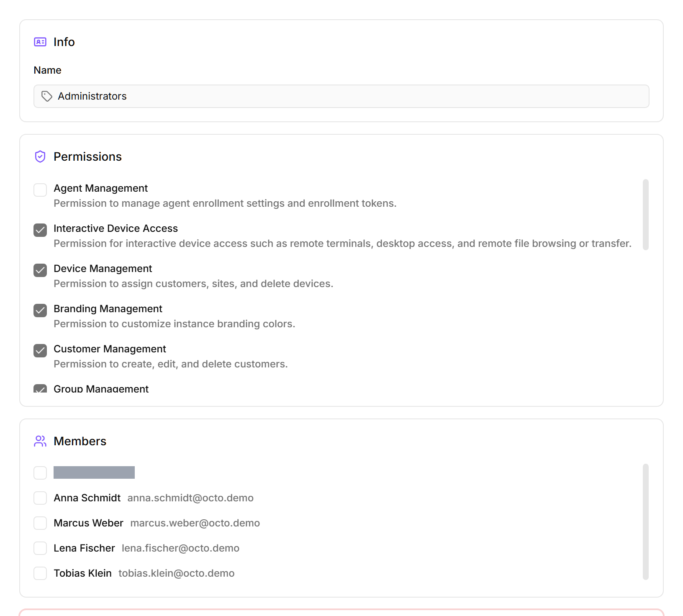
Task: Click the Info card ID icon
Action: point(40,42)
